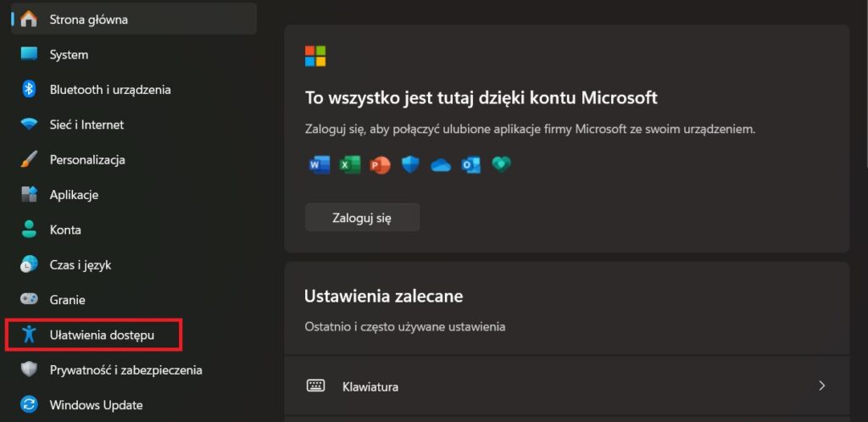Click the Excel app icon

[x=349, y=164]
